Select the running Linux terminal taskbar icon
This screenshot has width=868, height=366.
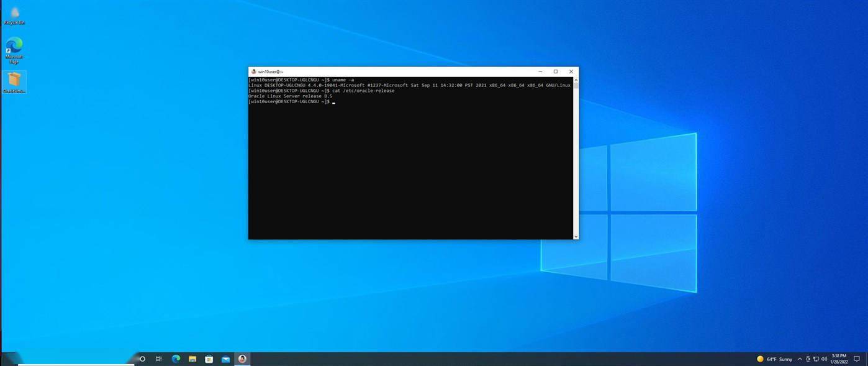point(242,359)
